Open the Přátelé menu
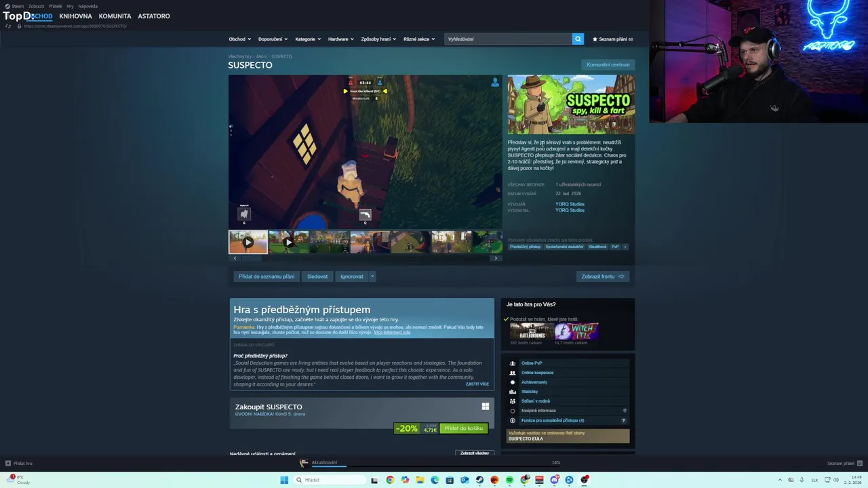 point(55,6)
